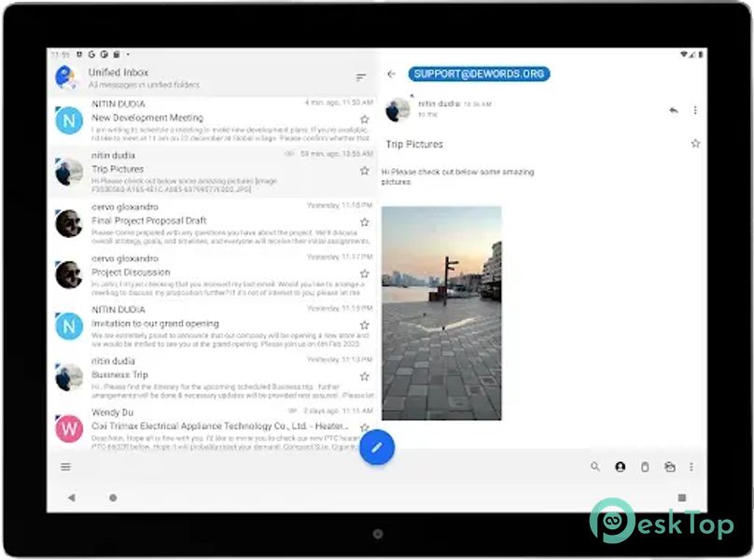Open the Cixi Trimax Electrical Appliance email
Viewport: 754px width, 560px height.
pyautogui.click(x=214, y=427)
